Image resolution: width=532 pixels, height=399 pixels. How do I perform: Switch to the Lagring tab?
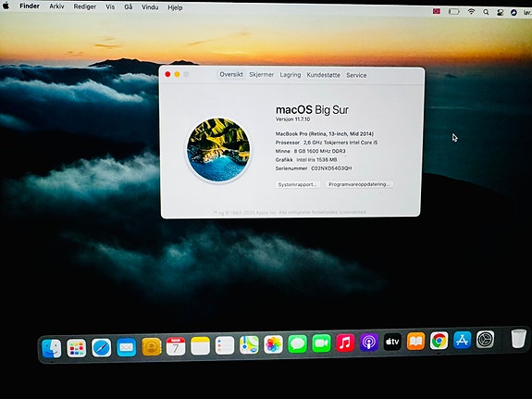291,75
